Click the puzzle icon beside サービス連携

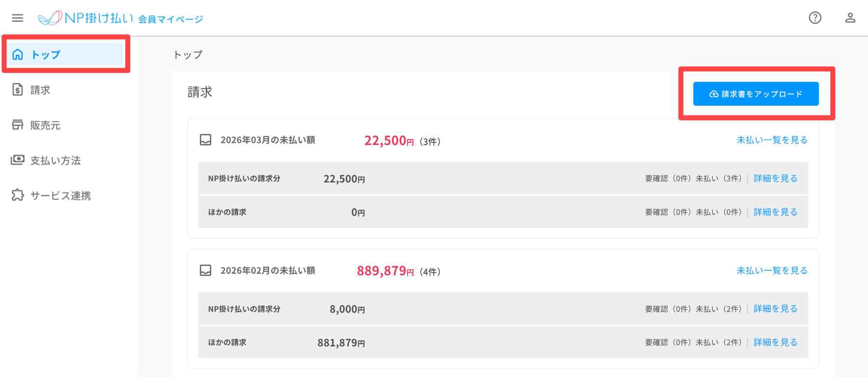(x=18, y=195)
